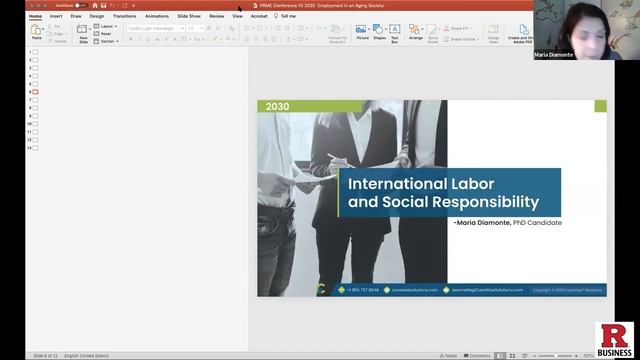Select slide 6 thumbnail
This screenshot has height=360, width=640.
pos(36,92)
